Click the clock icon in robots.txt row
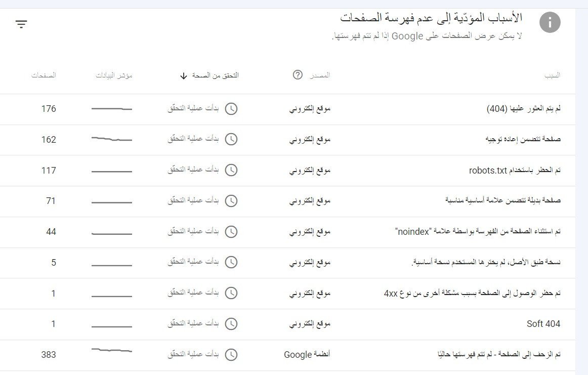This screenshot has height=375, width=588. pos(231,171)
